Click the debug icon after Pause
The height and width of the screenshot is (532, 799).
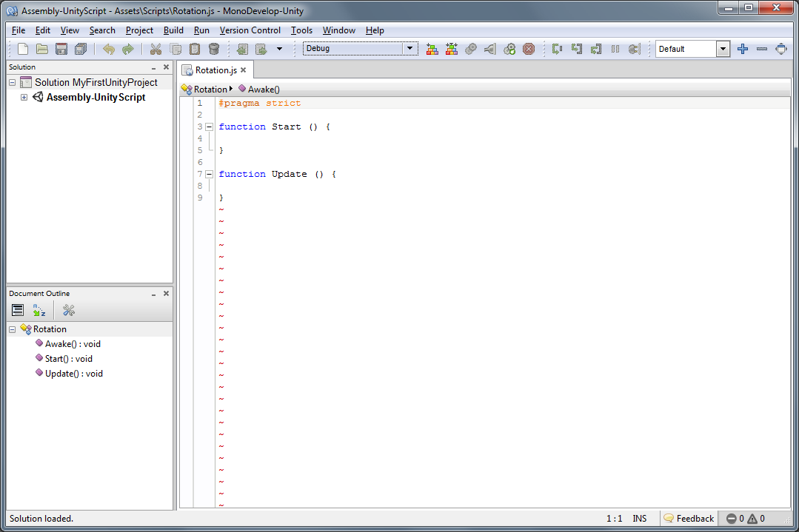(x=635, y=49)
